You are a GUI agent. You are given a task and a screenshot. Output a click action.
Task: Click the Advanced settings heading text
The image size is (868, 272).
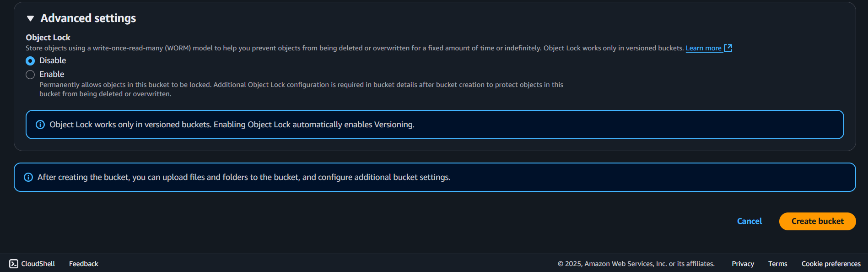88,18
